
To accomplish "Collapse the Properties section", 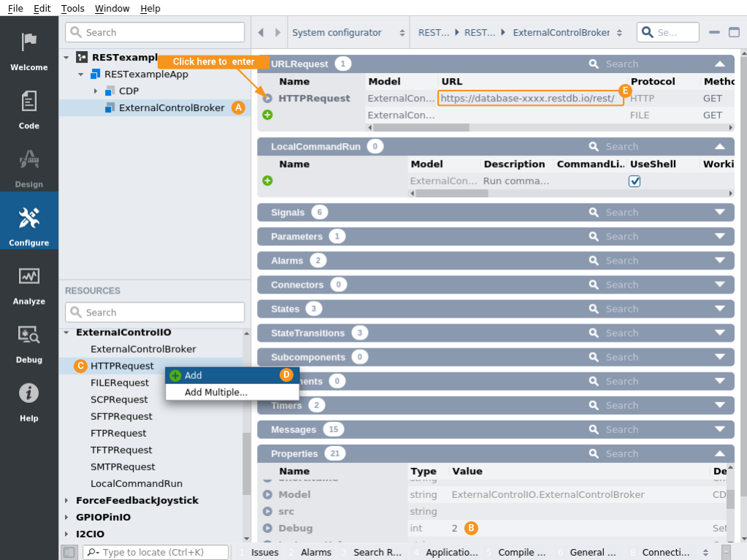I will [x=720, y=453].
